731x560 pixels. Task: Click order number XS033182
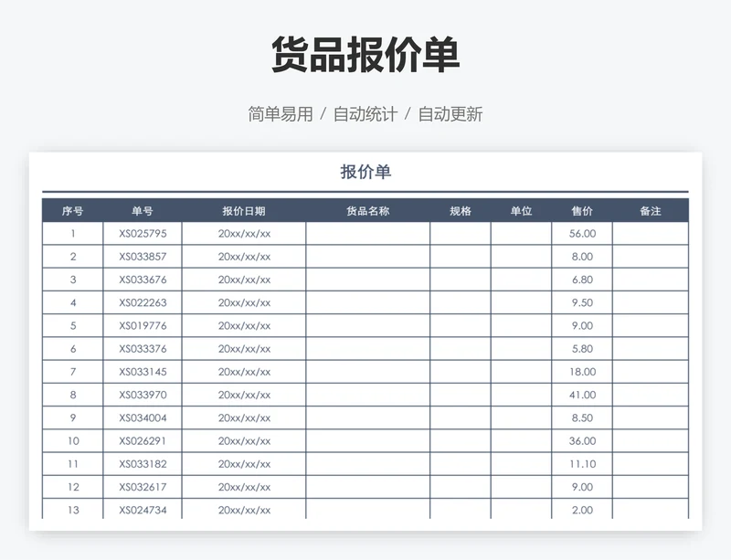click(x=143, y=464)
